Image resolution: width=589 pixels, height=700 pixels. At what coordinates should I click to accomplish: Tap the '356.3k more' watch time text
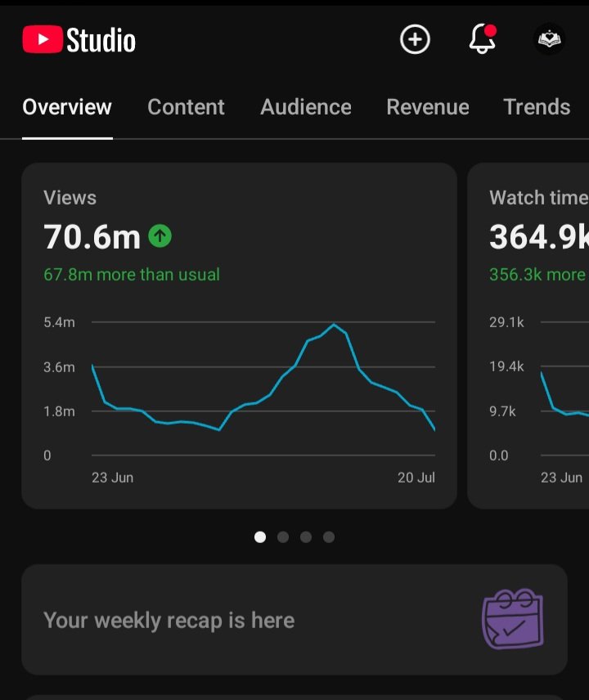click(537, 275)
